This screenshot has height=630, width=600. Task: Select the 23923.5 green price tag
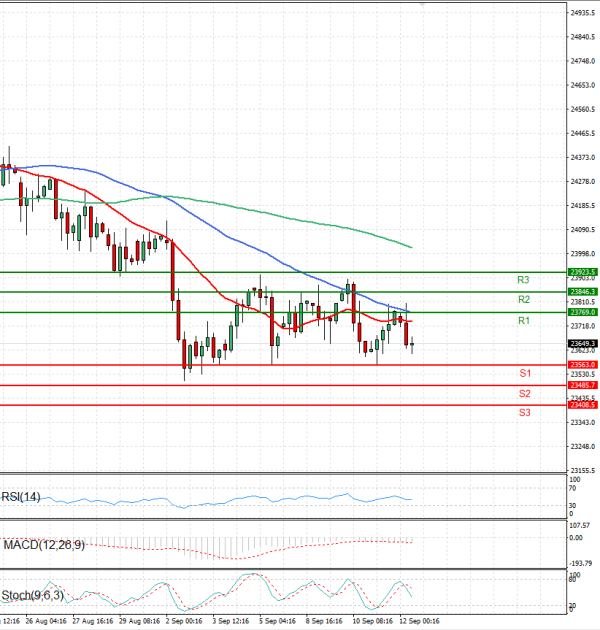click(583, 272)
